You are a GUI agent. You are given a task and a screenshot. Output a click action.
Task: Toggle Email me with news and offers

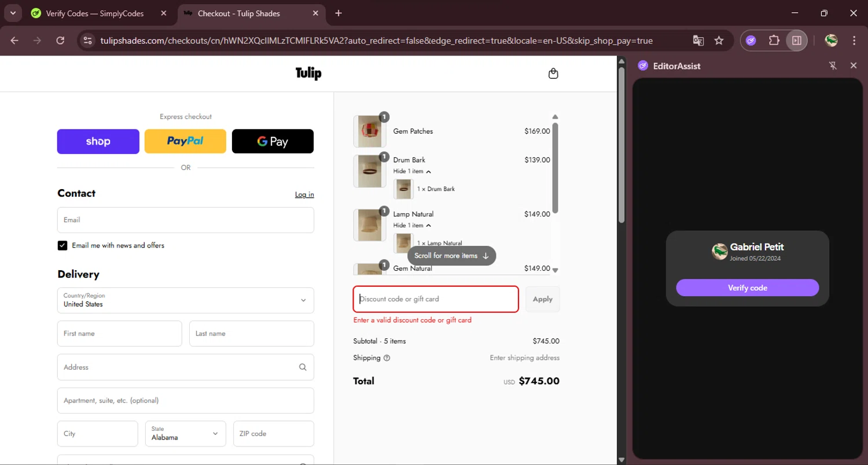coord(62,245)
